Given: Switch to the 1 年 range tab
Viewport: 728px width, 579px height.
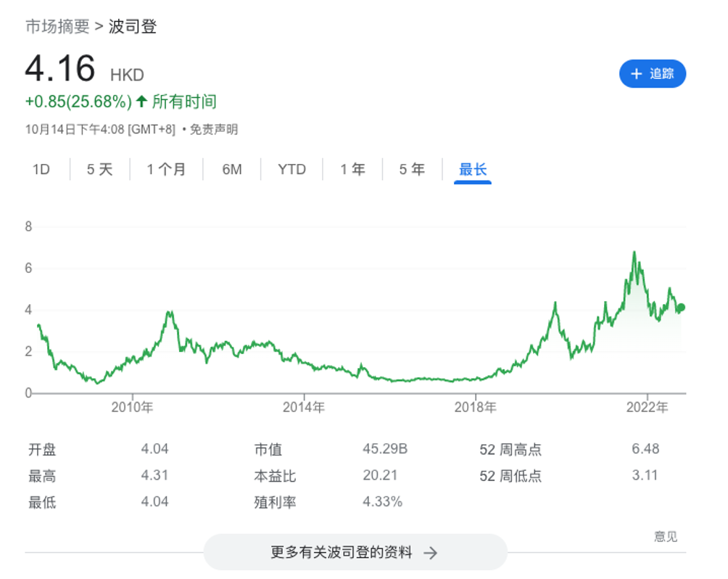Looking at the screenshot, I should 353,169.
